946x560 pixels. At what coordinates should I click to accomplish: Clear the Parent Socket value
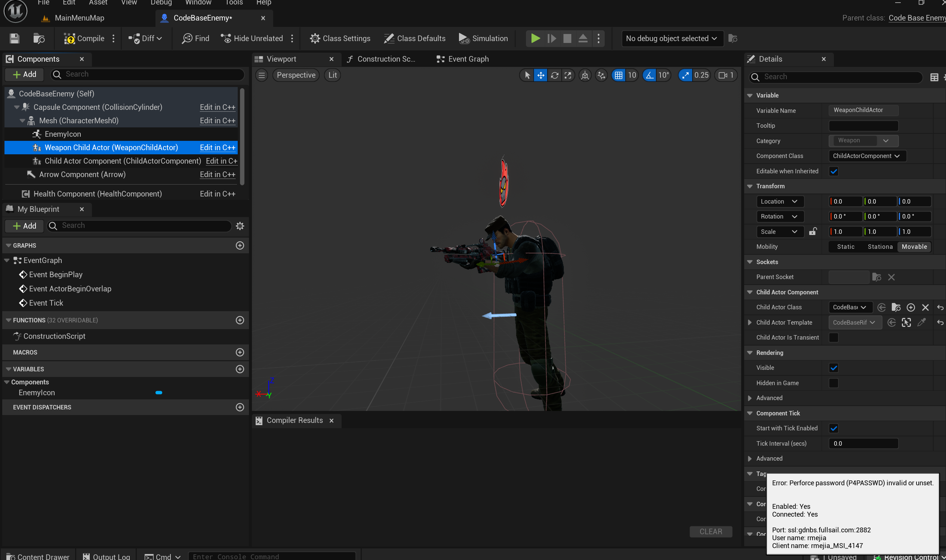click(891, 277)
